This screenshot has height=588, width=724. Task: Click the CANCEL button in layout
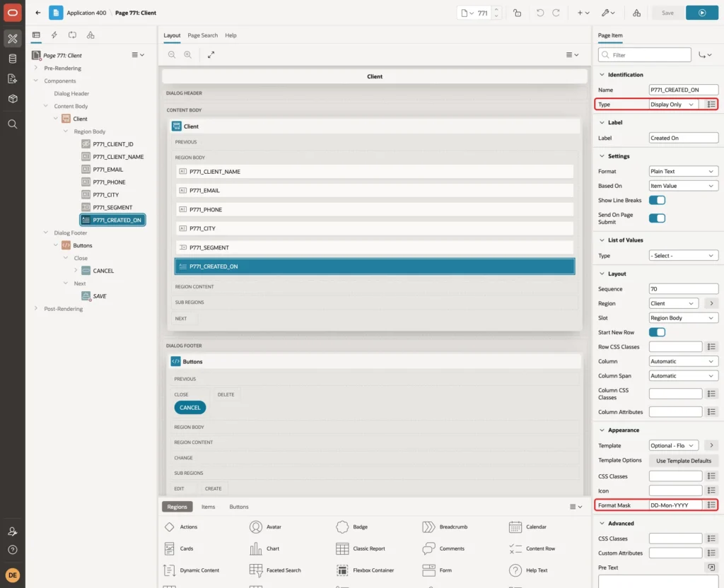point(189,408)
